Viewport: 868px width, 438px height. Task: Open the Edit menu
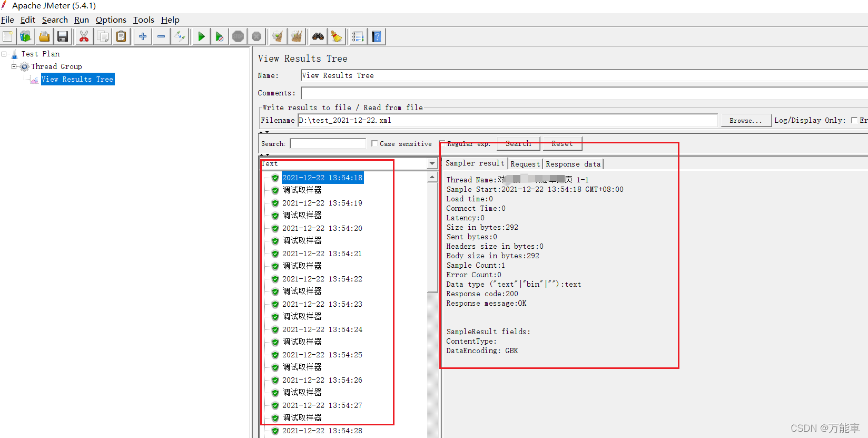tap(28, 20)
